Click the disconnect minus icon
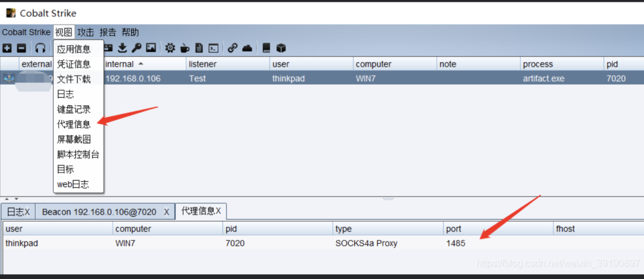The height and width of the screenshot is (279, 644). tap(21, 48)
